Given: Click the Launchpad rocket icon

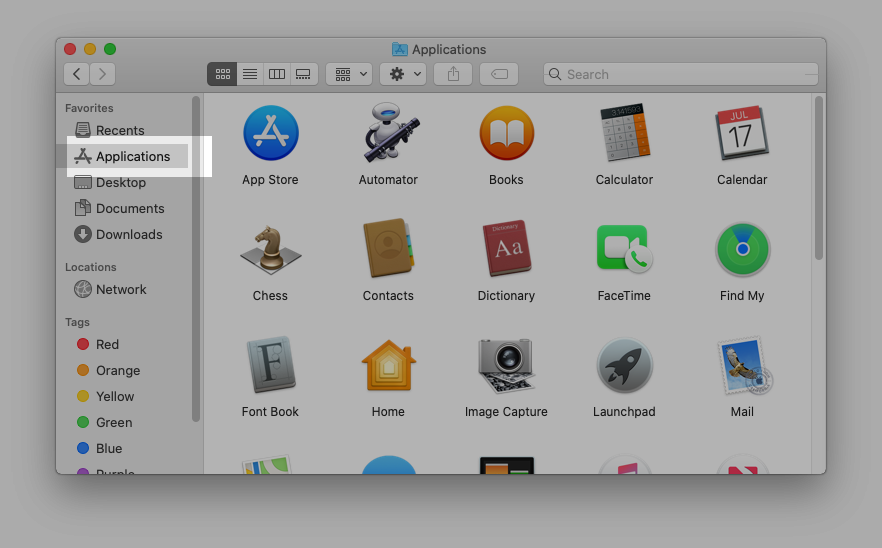Looking at the screenshot, I should pos(624,366).
